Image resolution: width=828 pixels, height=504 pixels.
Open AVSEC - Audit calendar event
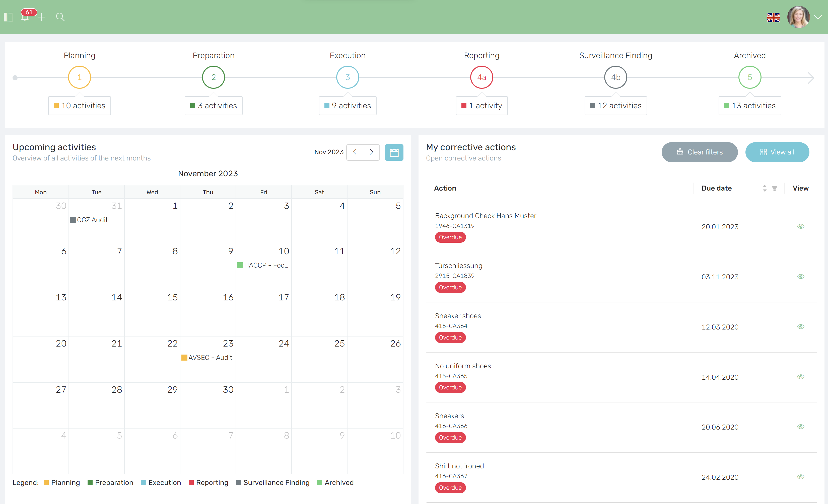[207, 358]
